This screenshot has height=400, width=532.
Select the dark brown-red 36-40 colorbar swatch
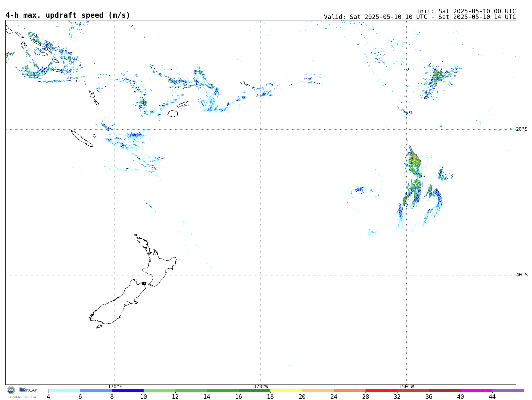click(x=445, y=391)
